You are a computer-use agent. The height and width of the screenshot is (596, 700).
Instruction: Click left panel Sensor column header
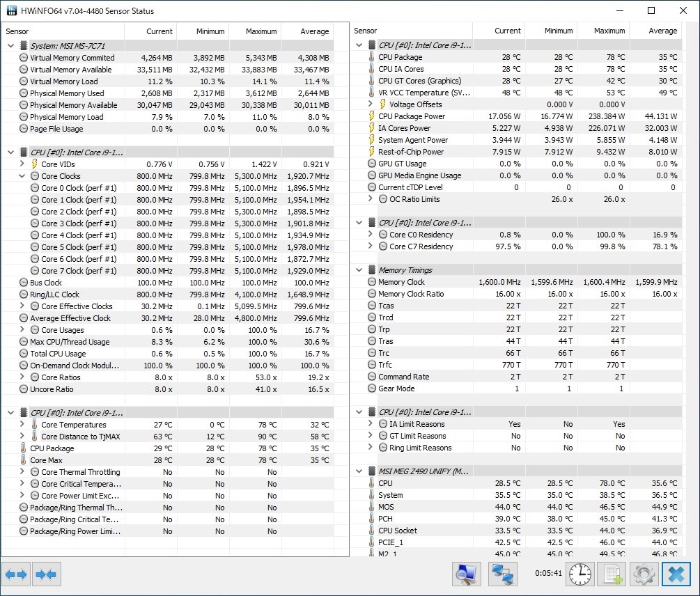tap(63, 31)
